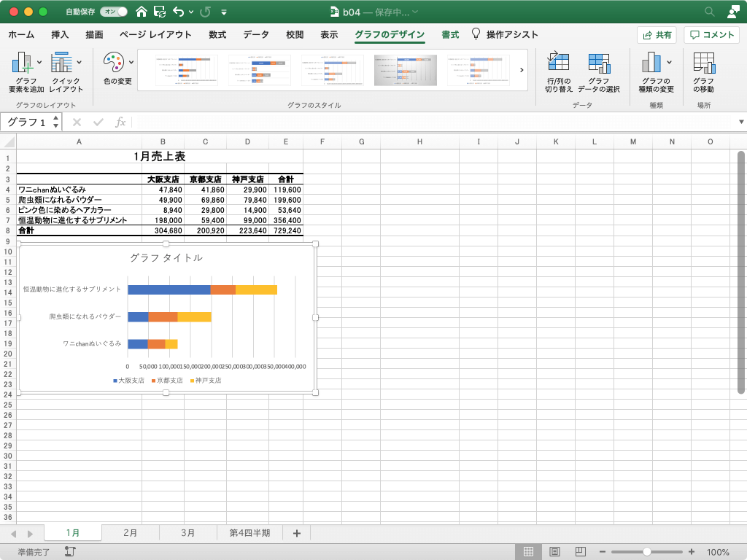
Task: Select cell containing 1月売上表
Action: coord(160,156)
